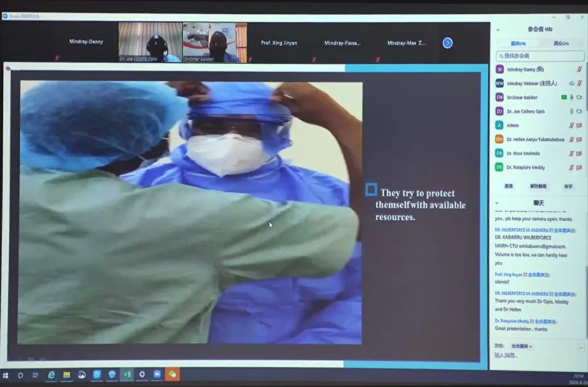
Task: Click the Admin participant's muted microphone icon
Action: (x=571, y=126)
